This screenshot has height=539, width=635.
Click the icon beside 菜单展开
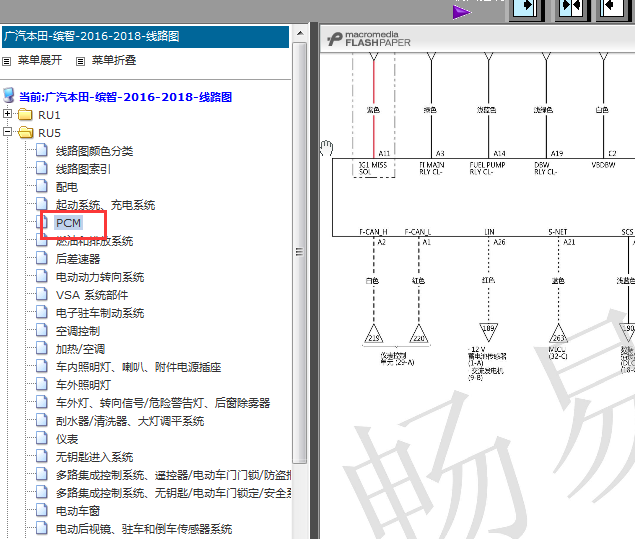pyautogui.click(x=6, y=62)
